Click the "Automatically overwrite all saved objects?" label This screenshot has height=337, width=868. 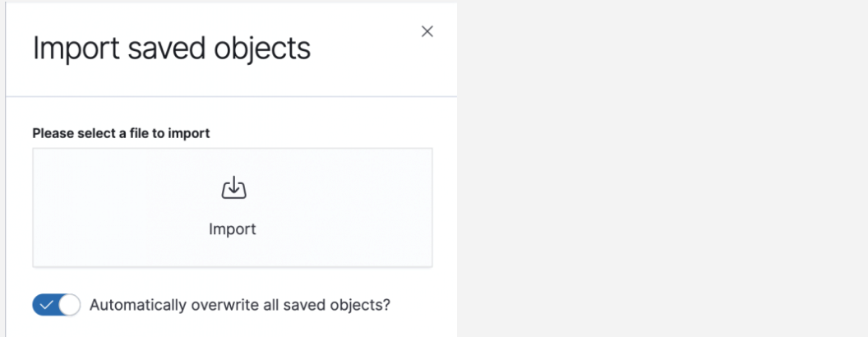pos(239,305)
